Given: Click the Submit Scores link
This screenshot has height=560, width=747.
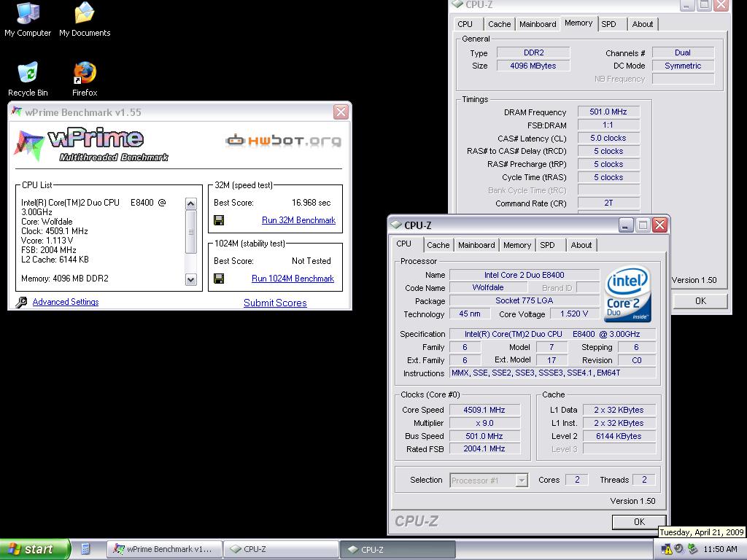Looking at the screenshot, I should coord(275,303).
